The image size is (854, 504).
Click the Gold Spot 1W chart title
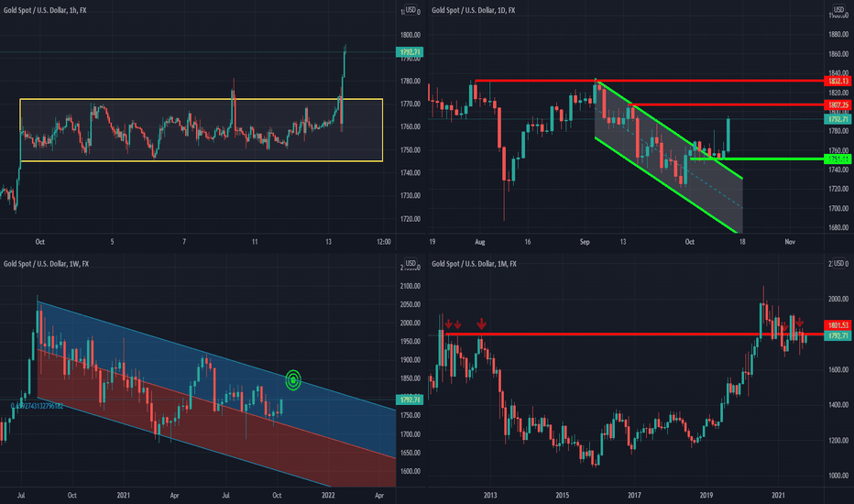[x=47, y=264]
